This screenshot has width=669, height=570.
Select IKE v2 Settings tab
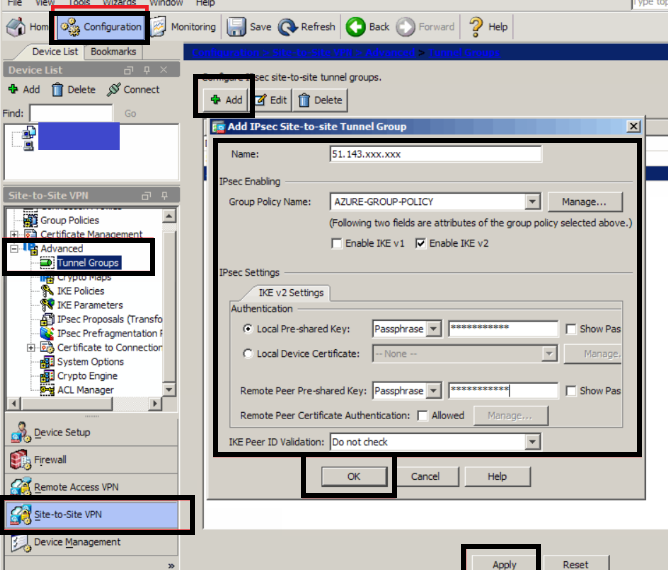291,293
